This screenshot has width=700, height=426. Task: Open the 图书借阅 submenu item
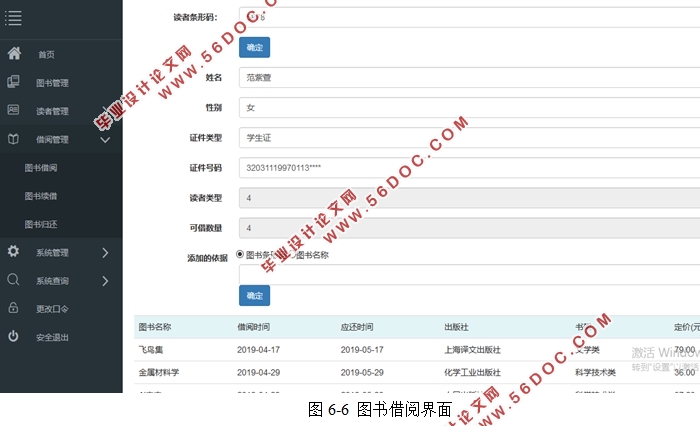click(x=41, y=168)
